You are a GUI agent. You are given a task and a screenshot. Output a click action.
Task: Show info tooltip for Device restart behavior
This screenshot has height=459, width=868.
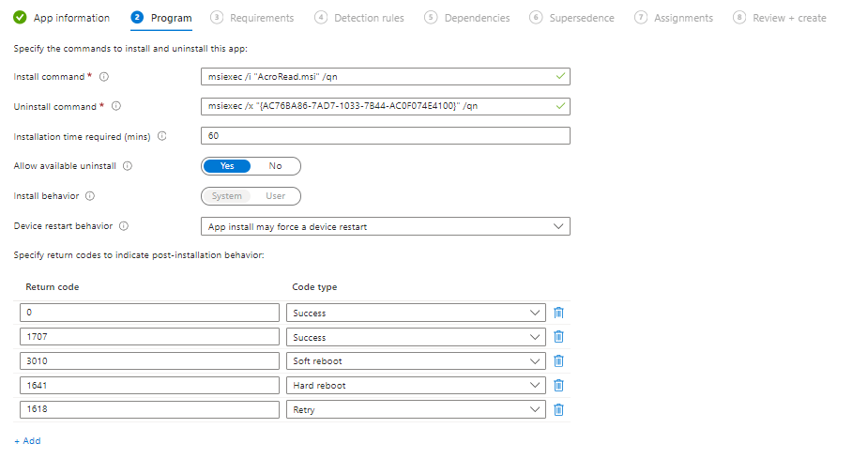[124, 226]
